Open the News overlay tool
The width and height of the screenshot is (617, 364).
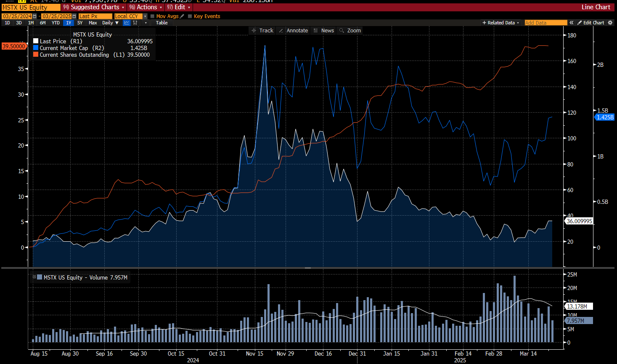click(x=323, y=31)
